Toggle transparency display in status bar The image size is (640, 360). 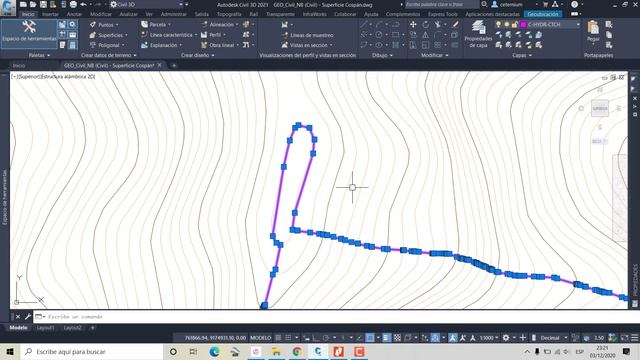tap(397, 338)
